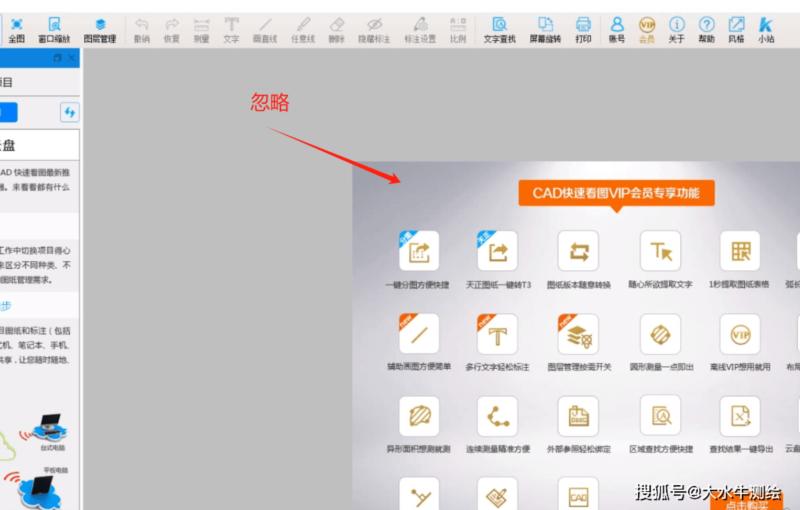
Task: Click the left panel restore-window icon
Action: point(57,58)
